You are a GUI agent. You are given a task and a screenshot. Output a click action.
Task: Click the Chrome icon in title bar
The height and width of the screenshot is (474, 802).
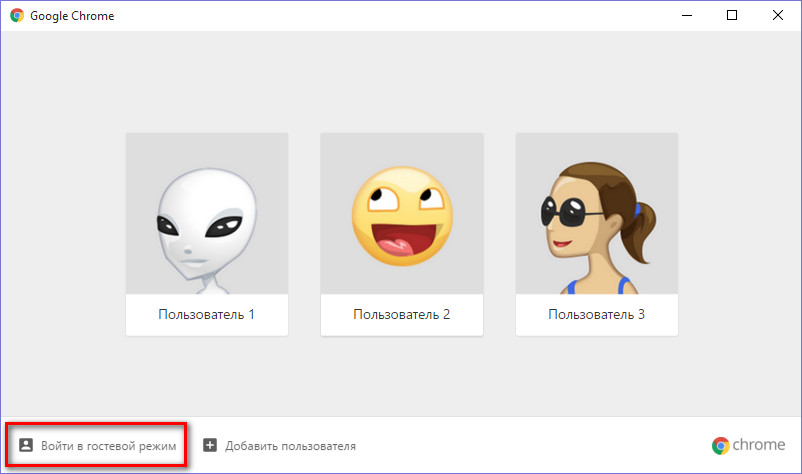click(17, 15)
